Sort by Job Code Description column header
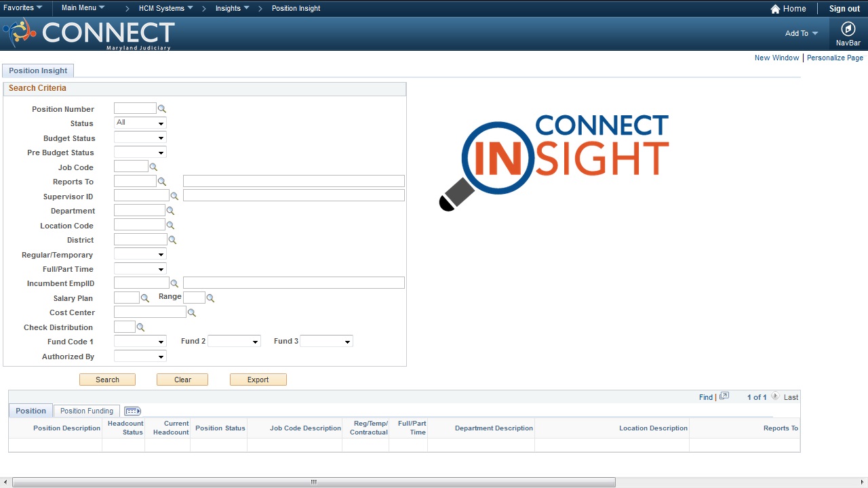The height and width of the screenshot is (488, 868). point(305,428)
